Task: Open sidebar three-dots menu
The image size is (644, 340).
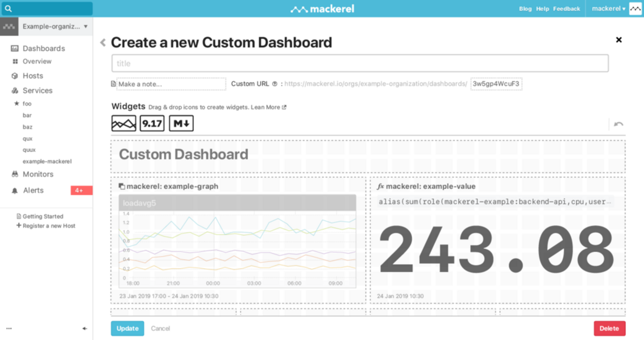Action: tap(9, 329)
